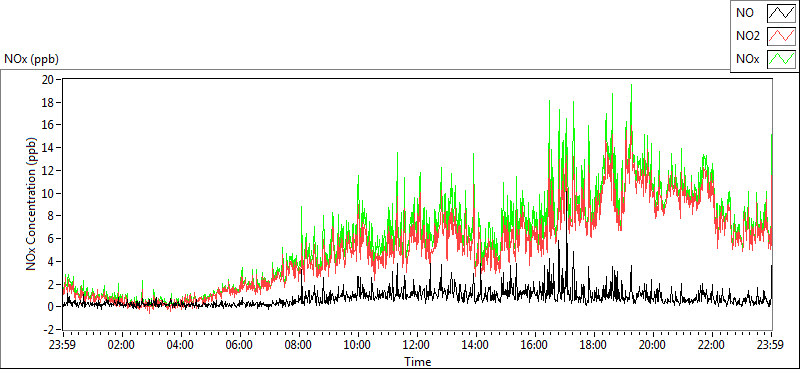800x369 pixels.
Task: Click the 08:00 time axis label
Action: point(298,344)
